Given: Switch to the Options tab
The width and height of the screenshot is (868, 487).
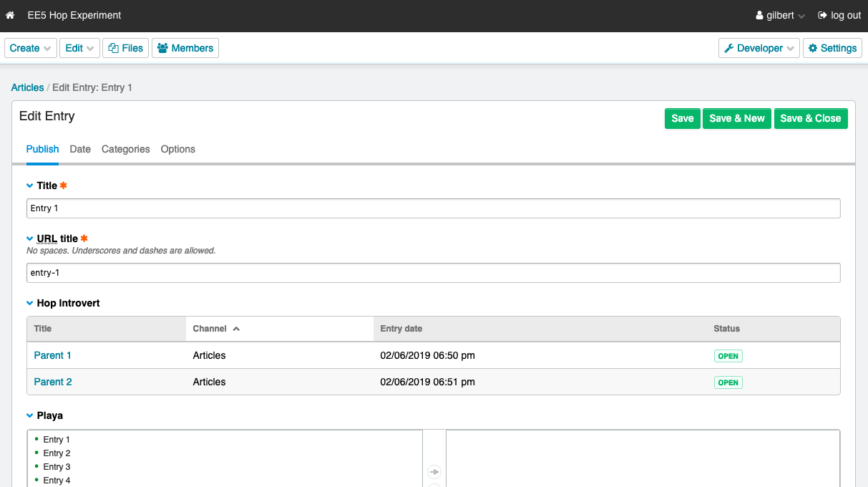Looking at the screenshot, I should tap(178, 149).
